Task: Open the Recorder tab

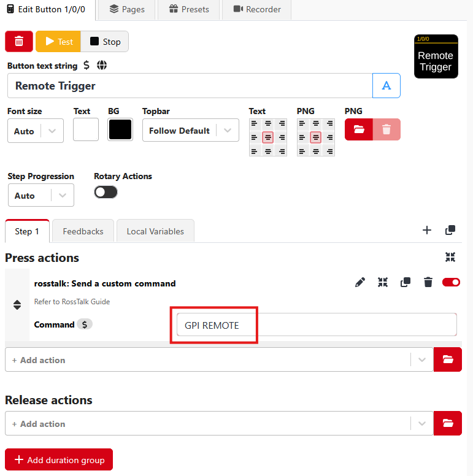Action: [x=257, y=9]
